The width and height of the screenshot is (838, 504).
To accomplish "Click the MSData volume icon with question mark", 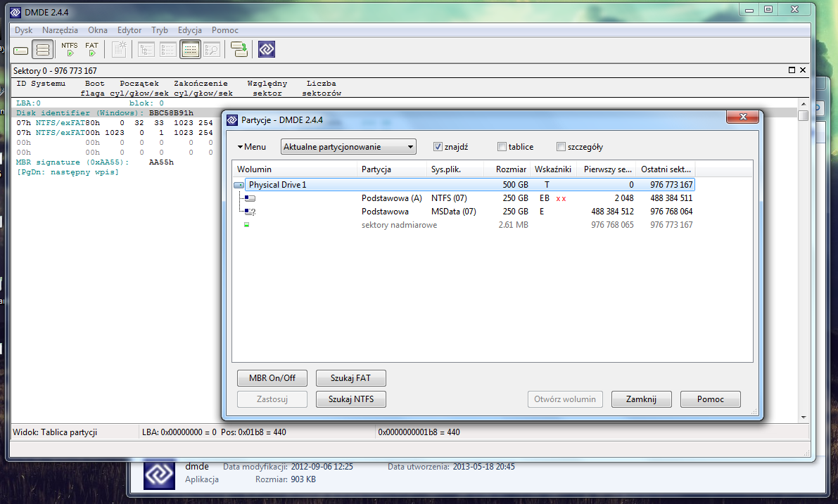I will [250, 212].
